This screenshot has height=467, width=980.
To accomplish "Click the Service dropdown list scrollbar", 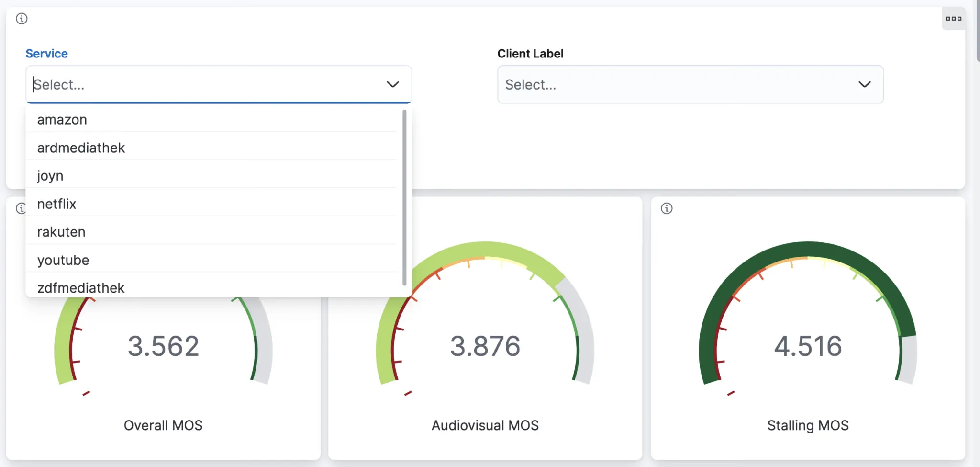I will pos(404,197).
